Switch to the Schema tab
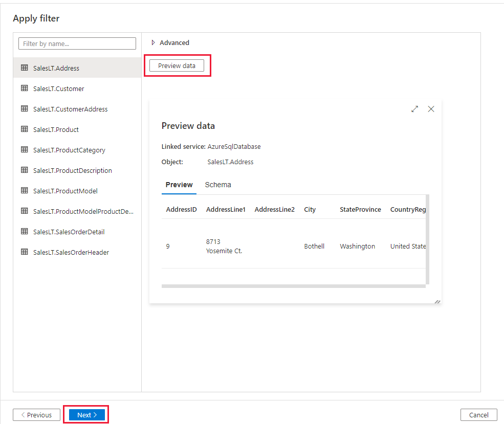Viewport: 504px width, 424px height. point(217,185)
